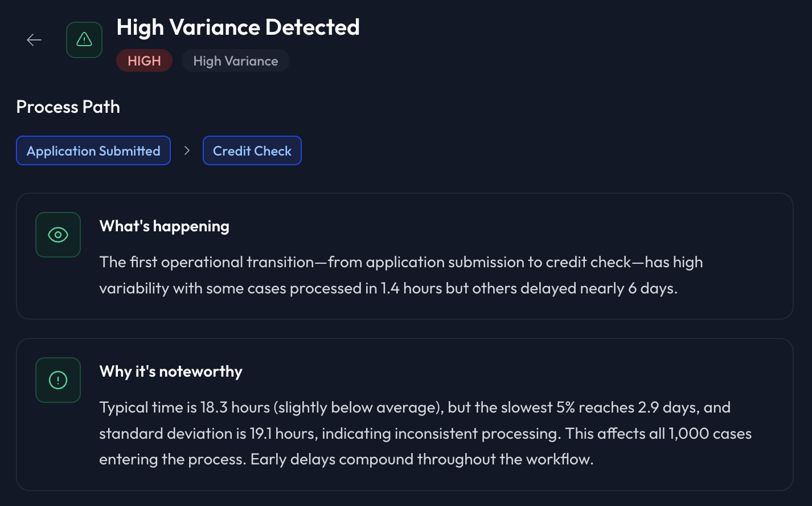Open the Process Path section header
The width and height of the screenshot is (812, 506).
tap(68, 107)
